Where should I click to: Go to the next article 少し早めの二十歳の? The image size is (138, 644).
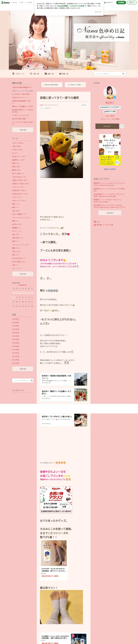pos(75,85)
